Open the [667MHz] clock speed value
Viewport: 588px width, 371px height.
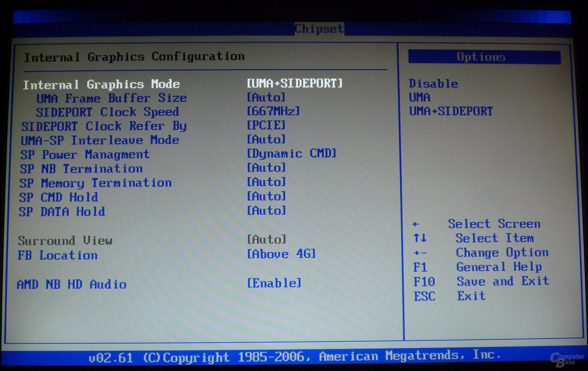[273, 111]
